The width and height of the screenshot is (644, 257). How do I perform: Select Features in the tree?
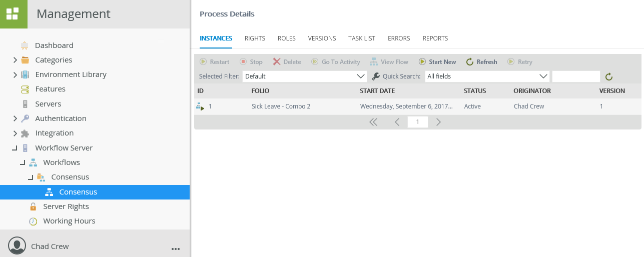[50, 89]
